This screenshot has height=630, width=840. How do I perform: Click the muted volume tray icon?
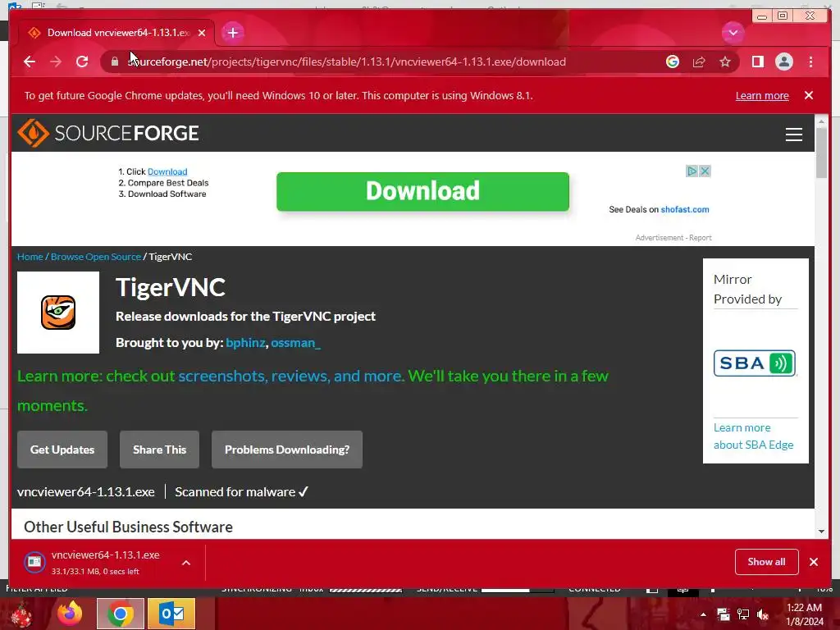(763, 614)
